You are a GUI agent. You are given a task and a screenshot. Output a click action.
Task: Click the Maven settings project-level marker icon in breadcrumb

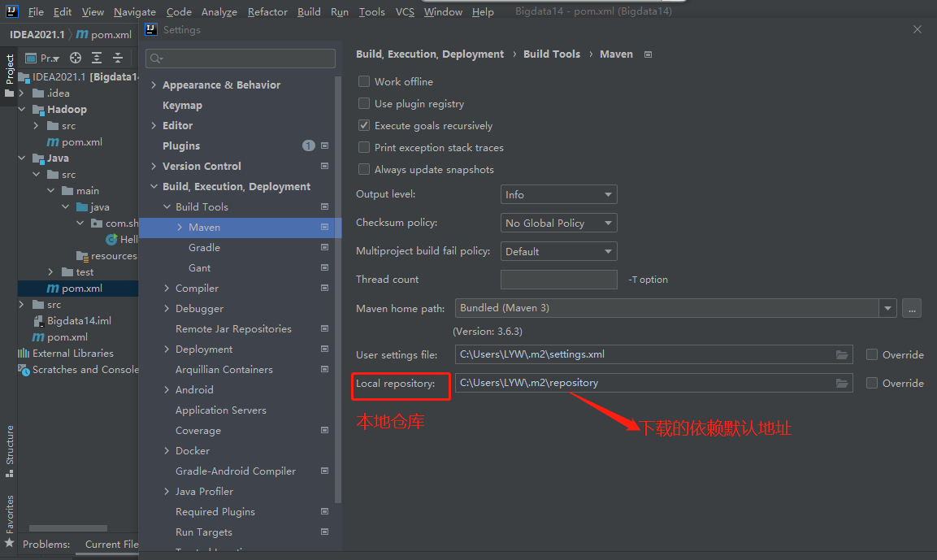point(648,54)
